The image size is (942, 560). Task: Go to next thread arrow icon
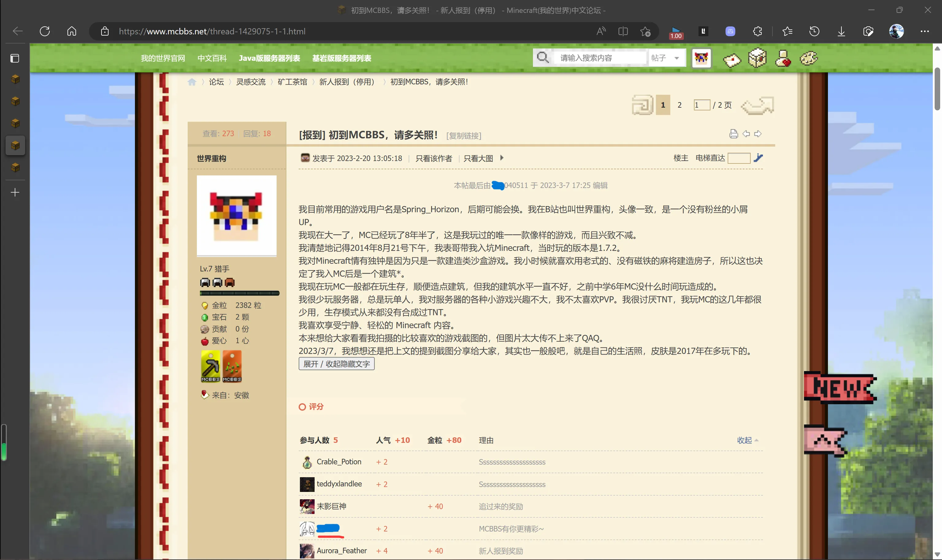[758, 134]
